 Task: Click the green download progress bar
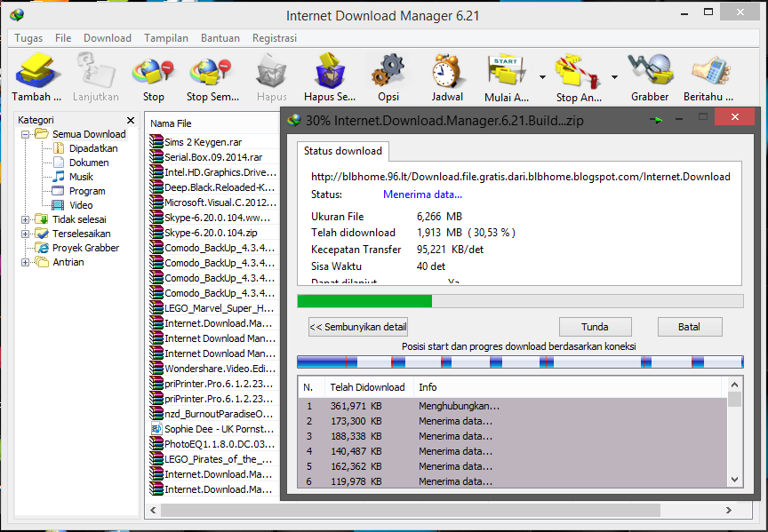(520, 301)
